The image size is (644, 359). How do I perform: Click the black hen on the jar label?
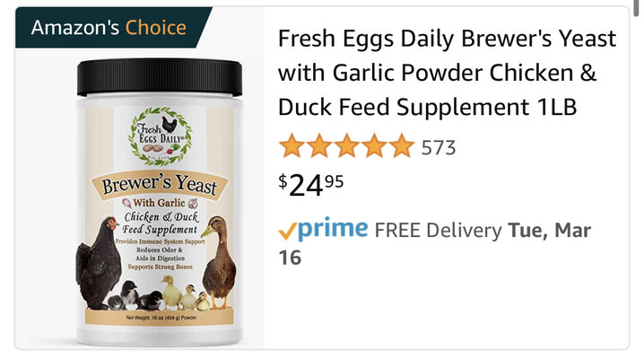(100, 263)
